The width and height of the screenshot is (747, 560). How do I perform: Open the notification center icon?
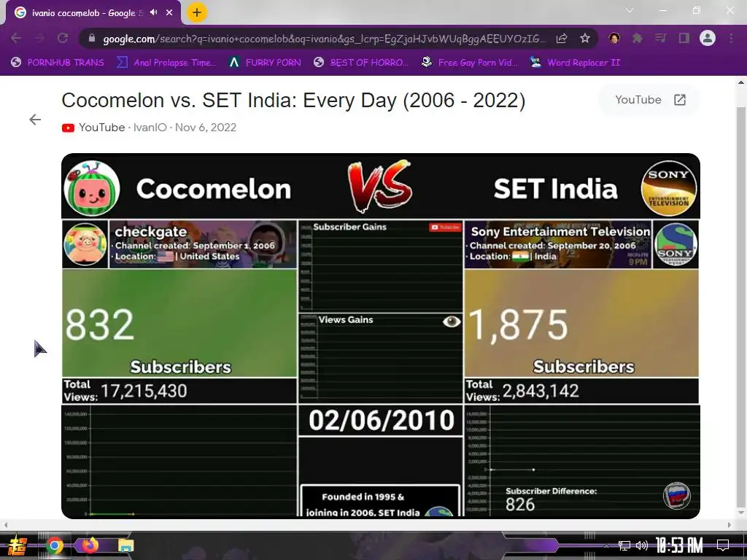point(723,545)
